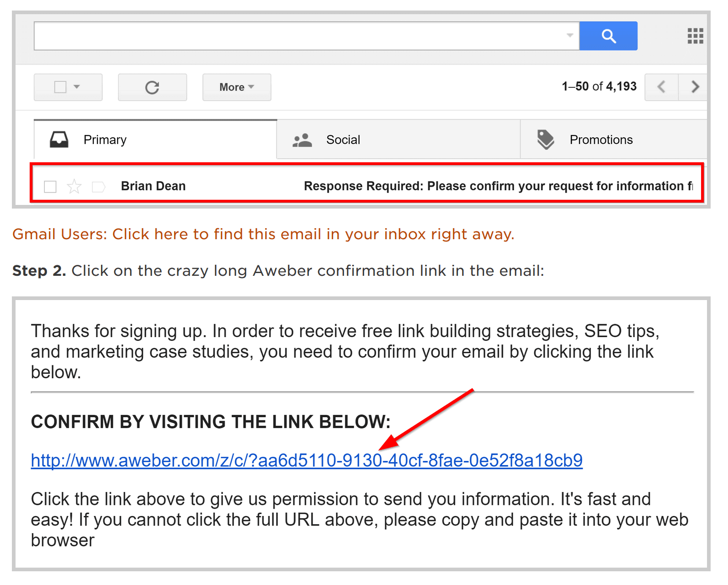Viewport: 728px width, 585px height.
Task: Open the Aweber confirmation URL link
Action: pyautogui.click(x=307, y=460)
